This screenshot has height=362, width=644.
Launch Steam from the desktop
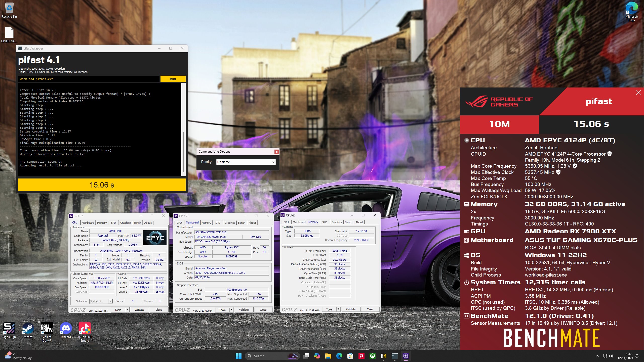point(28,330)
